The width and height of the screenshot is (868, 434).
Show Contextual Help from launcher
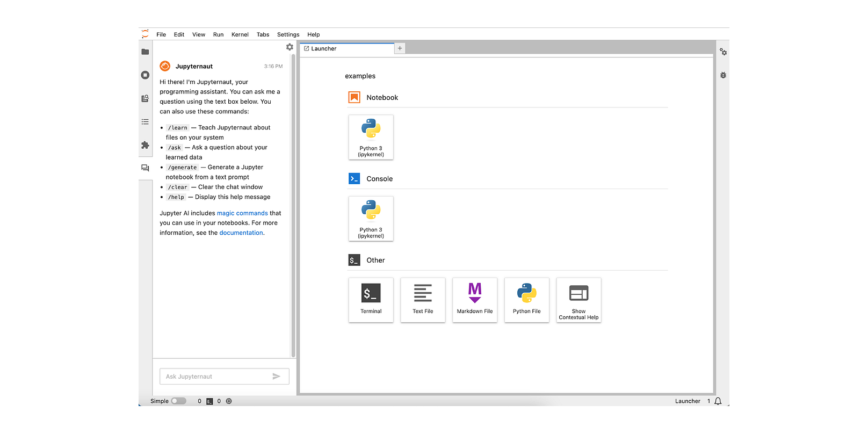click(579, 300)
